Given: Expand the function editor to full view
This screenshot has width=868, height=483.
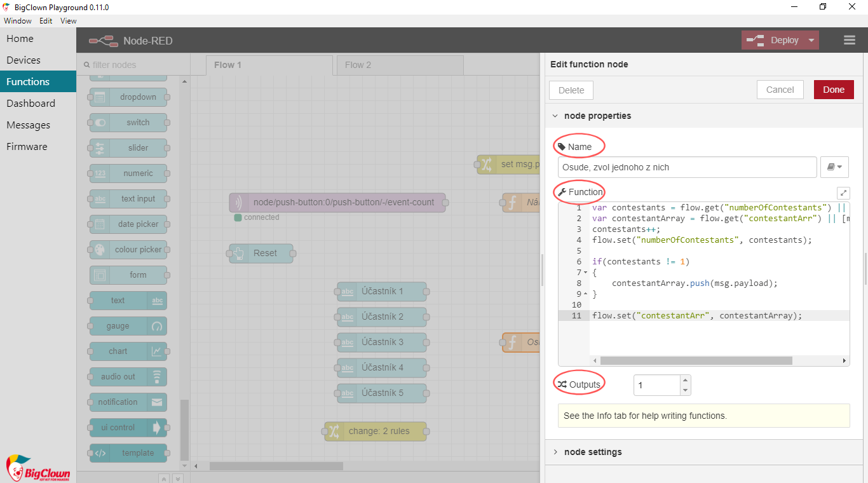Looking at the screenshot, I should 843,193.
